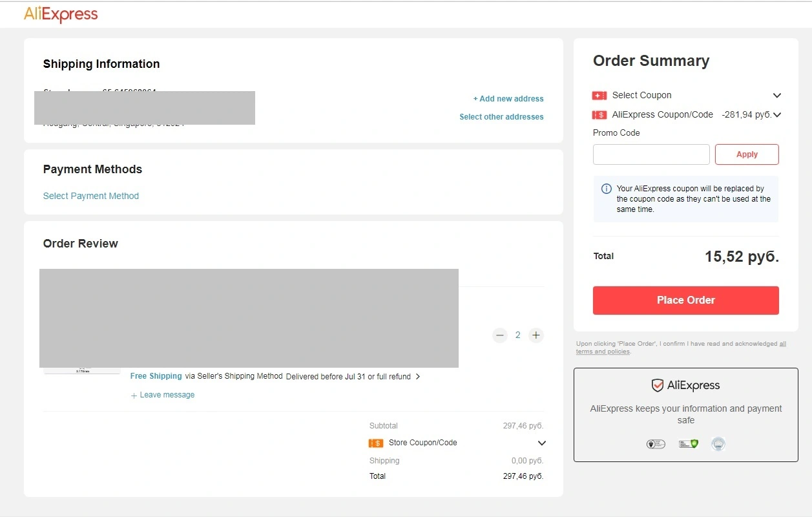
Task: Click the product thumbnail image
Action: [x=82, y=371]
